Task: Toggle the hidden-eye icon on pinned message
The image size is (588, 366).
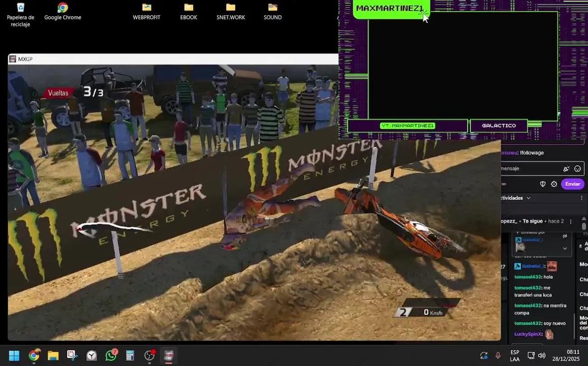Action: tap(565, 236)
